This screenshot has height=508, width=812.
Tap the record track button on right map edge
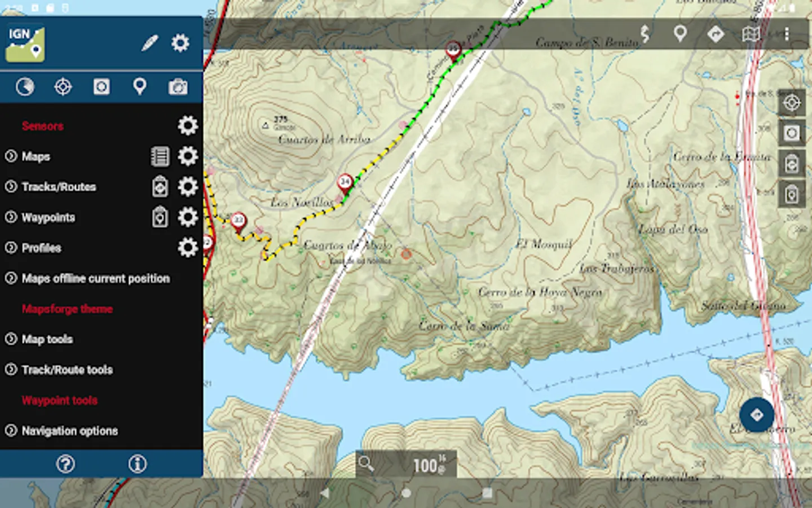coord(792,133)
